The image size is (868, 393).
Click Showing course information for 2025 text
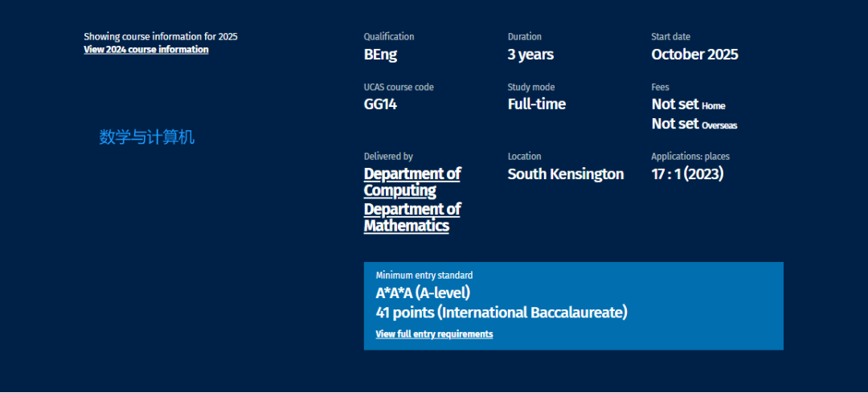(x=160, y=37)
